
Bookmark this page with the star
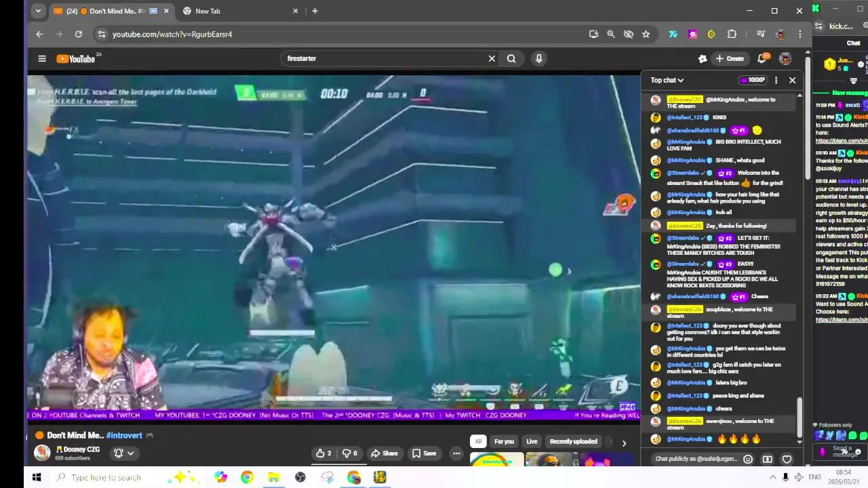click(x=646, y=34)
